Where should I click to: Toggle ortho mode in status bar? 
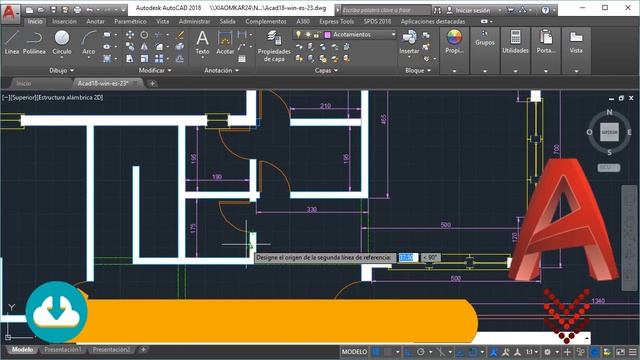(408, 352)
